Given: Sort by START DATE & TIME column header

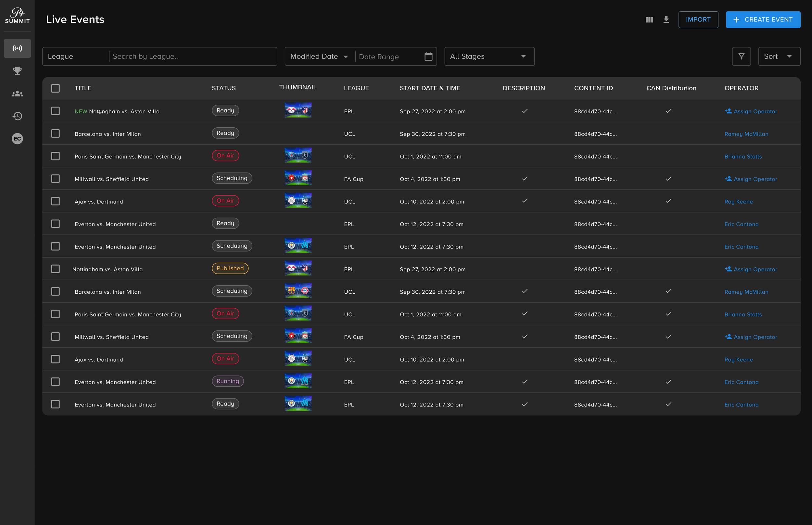Looking at the screenshot, I should 430,88.
